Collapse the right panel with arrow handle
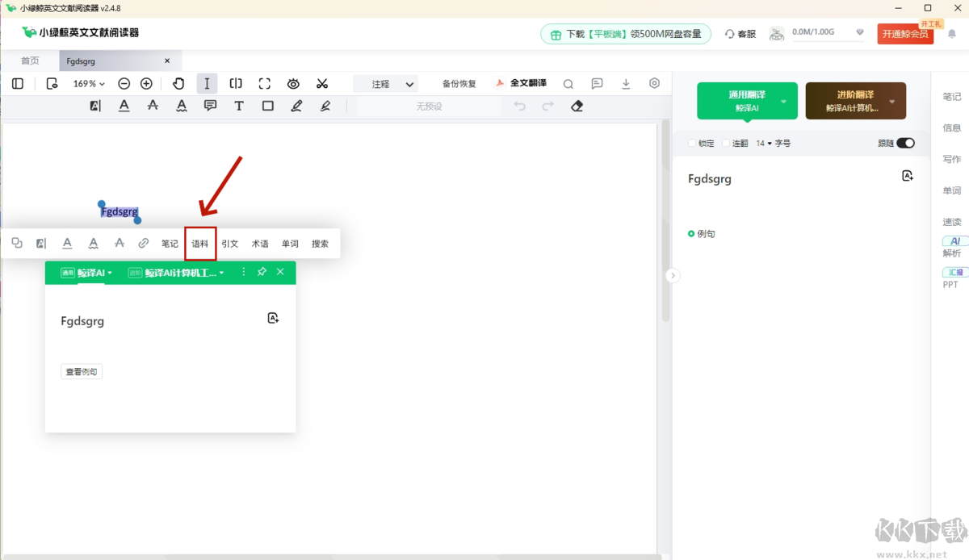The width and height of the screenshot is (969, 560). [673, 276]
